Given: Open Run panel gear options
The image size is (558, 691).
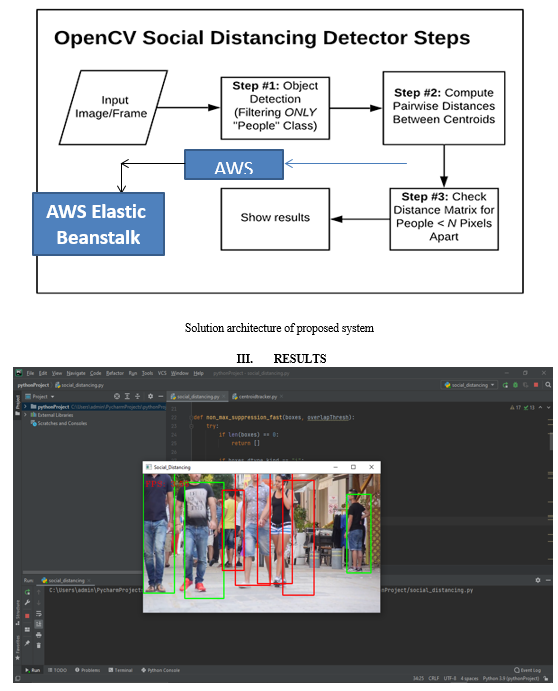Looking at the screenshot, I should pyautogui.click(x=538, y=580).
